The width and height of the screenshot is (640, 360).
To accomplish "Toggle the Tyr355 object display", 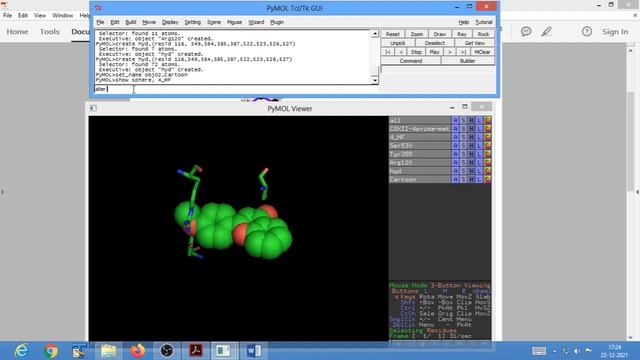I will coord(420,154).
